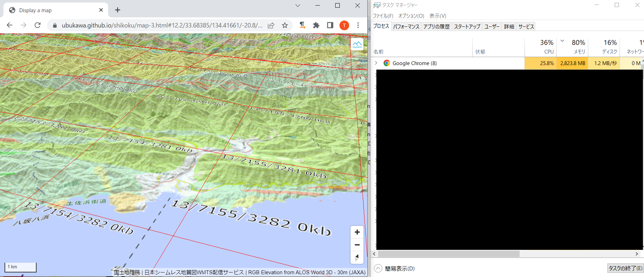
Task: Open the ファイル(F) menu in Task Manager
Action: (x=383, y=16)
